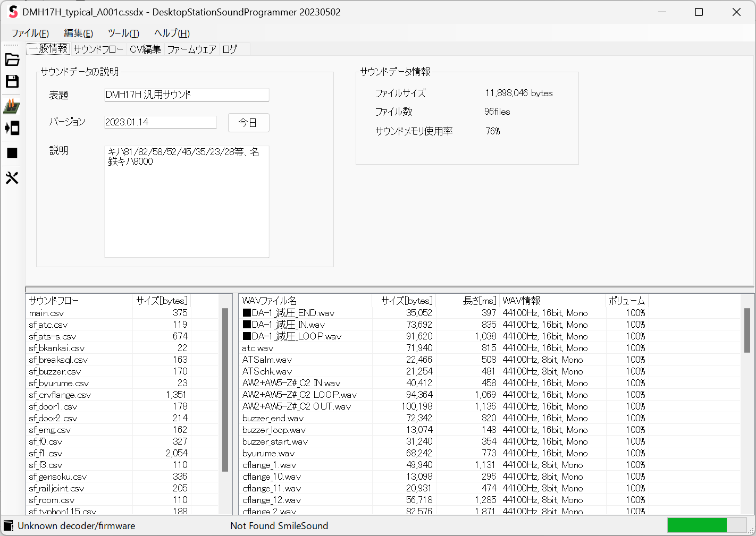The width and height of the screenshot is (756, 536).
Task: Select sf_crvflange.csv in sound flow list
Action: 60,395
